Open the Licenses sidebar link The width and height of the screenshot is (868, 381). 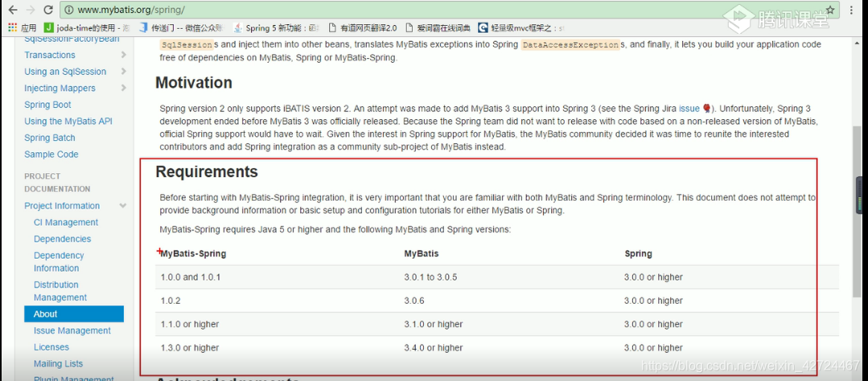51,347
